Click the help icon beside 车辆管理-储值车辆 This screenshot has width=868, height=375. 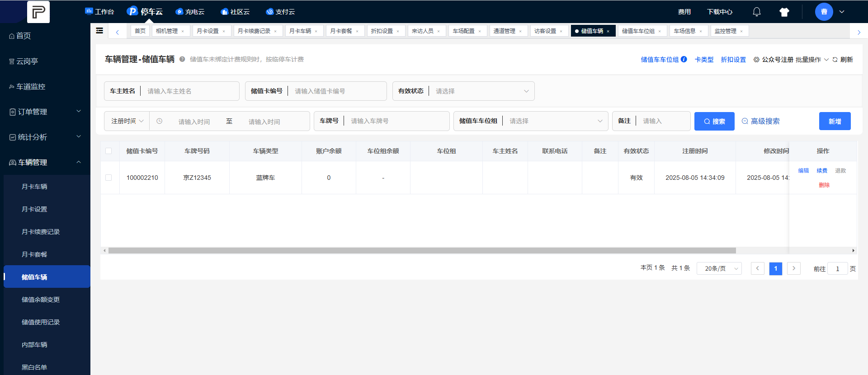pyautogui.click(x=182, y=59)
